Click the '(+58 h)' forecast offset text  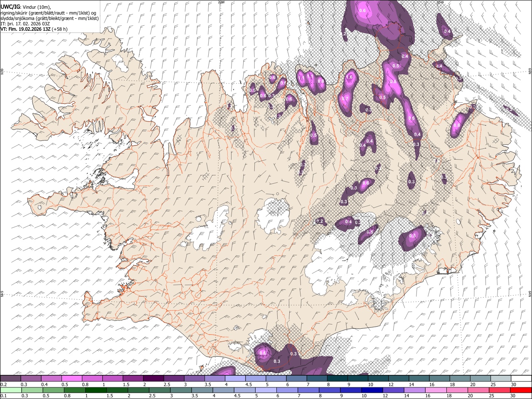(60, 29)
